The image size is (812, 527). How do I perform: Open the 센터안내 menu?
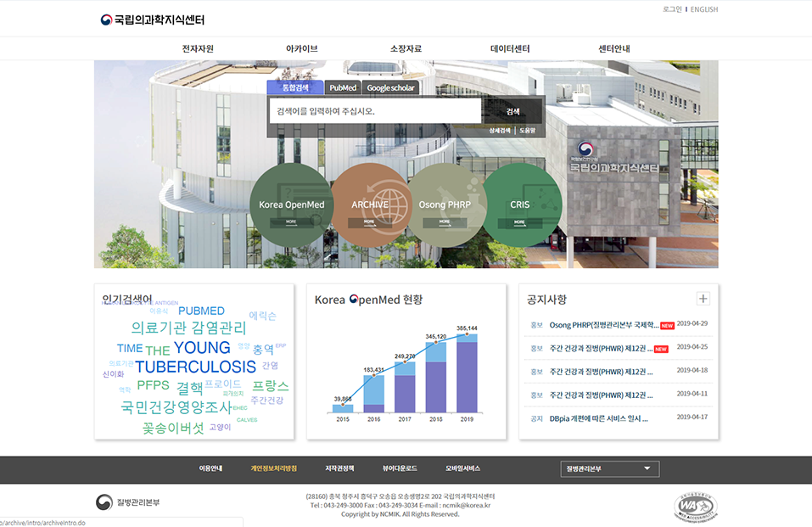(x=614, y=48)
